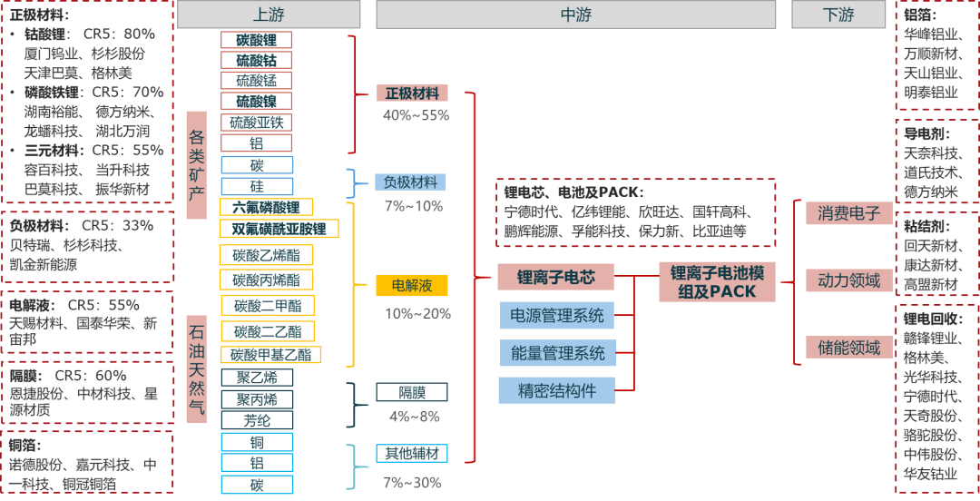980x501 pixels.
Task: Click the 下游 header box
Action: (x=838, y=15)
